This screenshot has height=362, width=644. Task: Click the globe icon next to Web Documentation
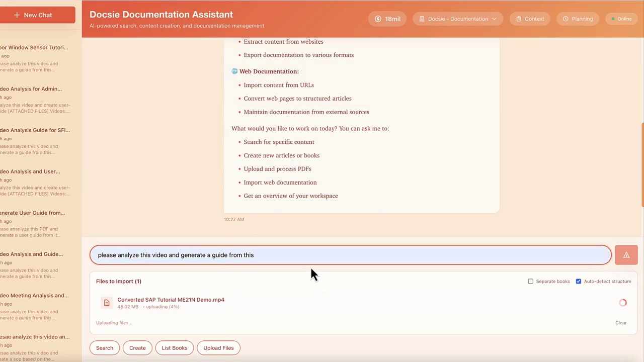(234, 71)
